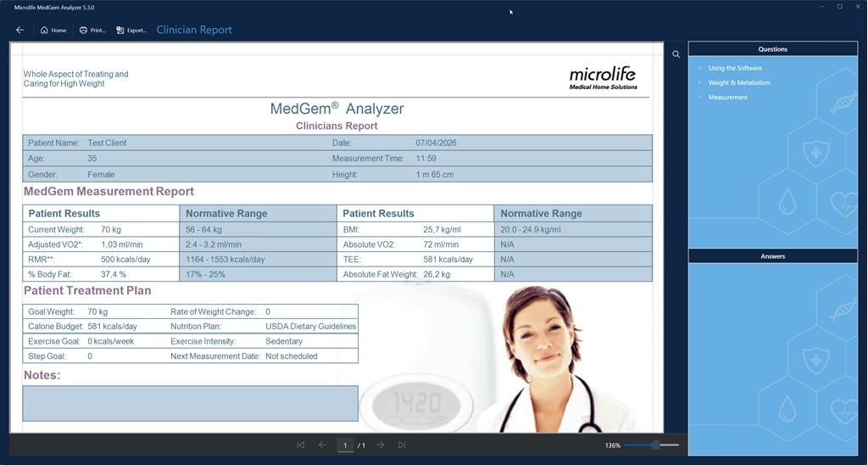Go back using the left arrow
The image size is (868, 465).
coord(20,30)
